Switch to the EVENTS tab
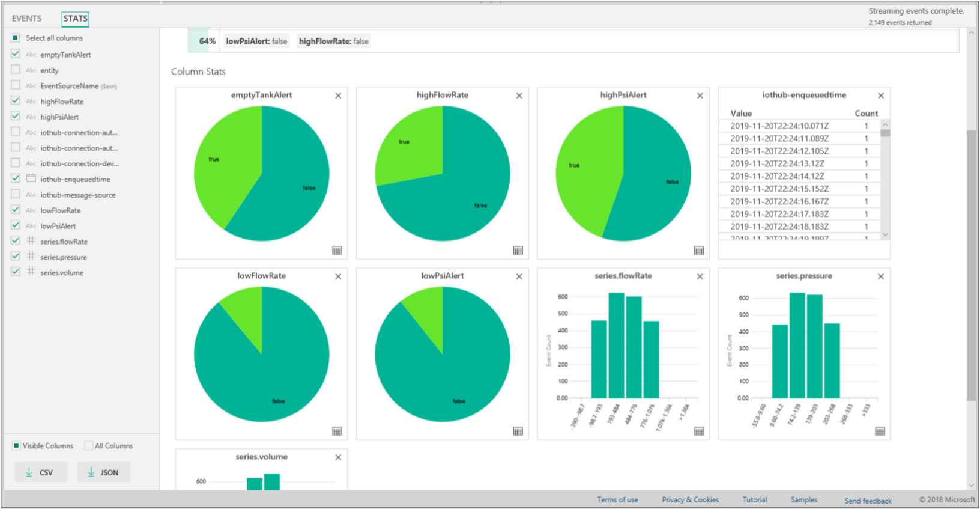 click(x=27, y=19)
